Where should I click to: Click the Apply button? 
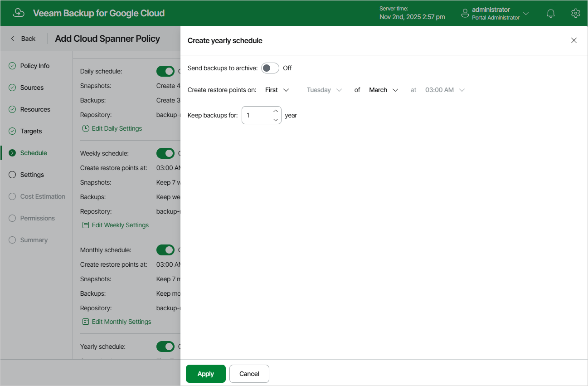point(205,374)
